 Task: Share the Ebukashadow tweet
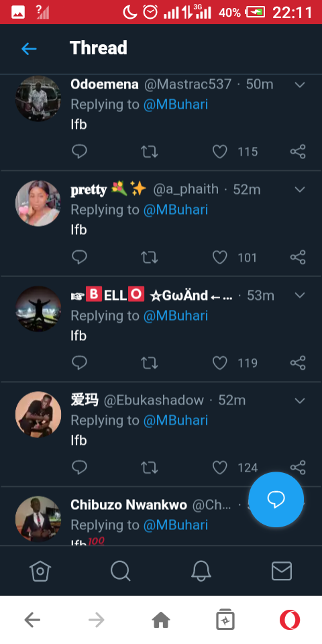click(298, 468)
